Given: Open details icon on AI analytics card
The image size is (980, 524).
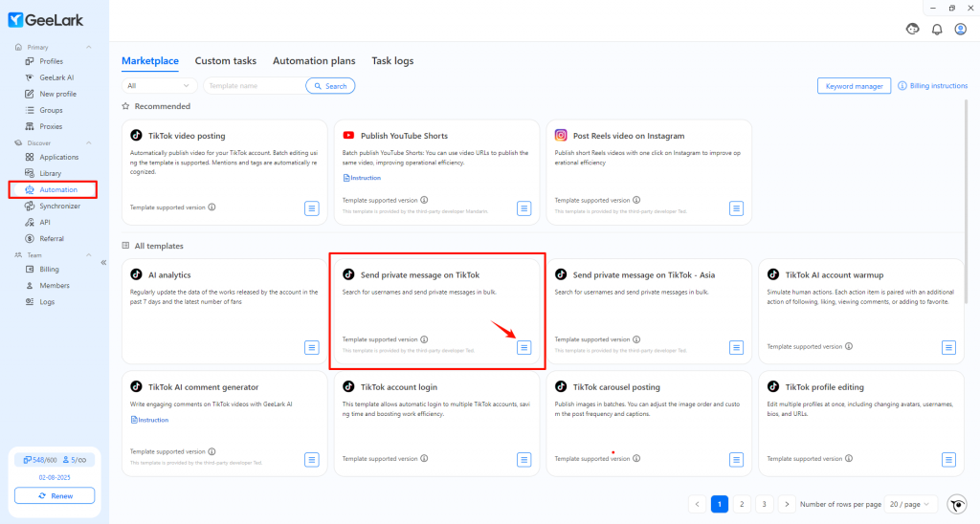Looking at the screenshot, I should point(311,348).
